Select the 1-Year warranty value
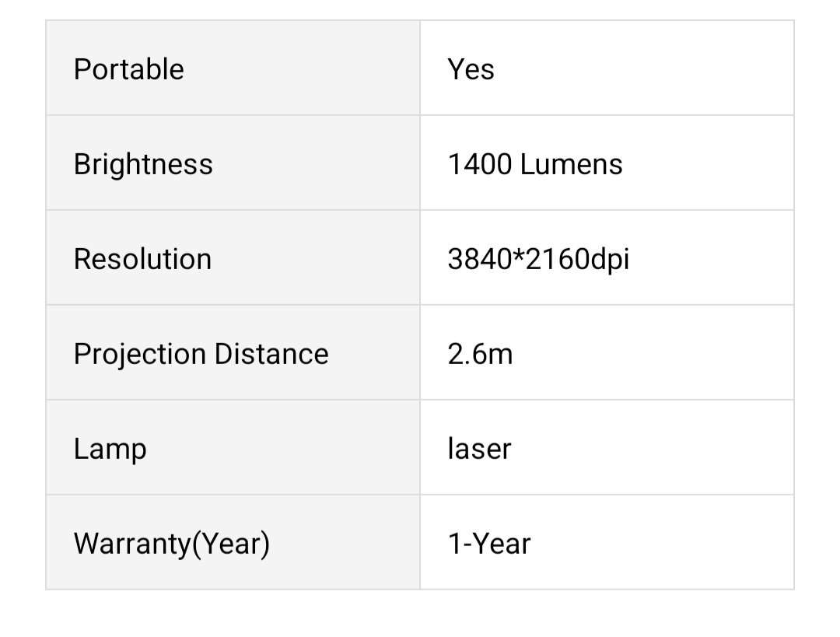The height and width of the screenshot is (637, 840). (x=489, y=544)
